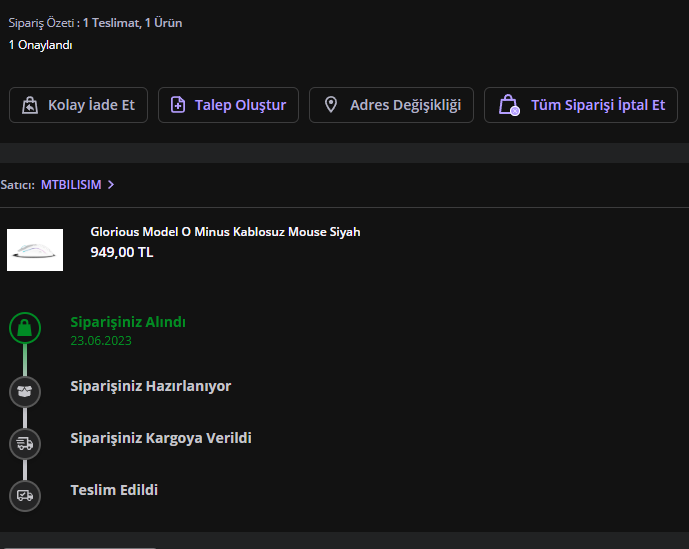This screenshot has height=549, width=689.
Task: Click the Kargoya Verildi truck icon
Action: (25, 443)
